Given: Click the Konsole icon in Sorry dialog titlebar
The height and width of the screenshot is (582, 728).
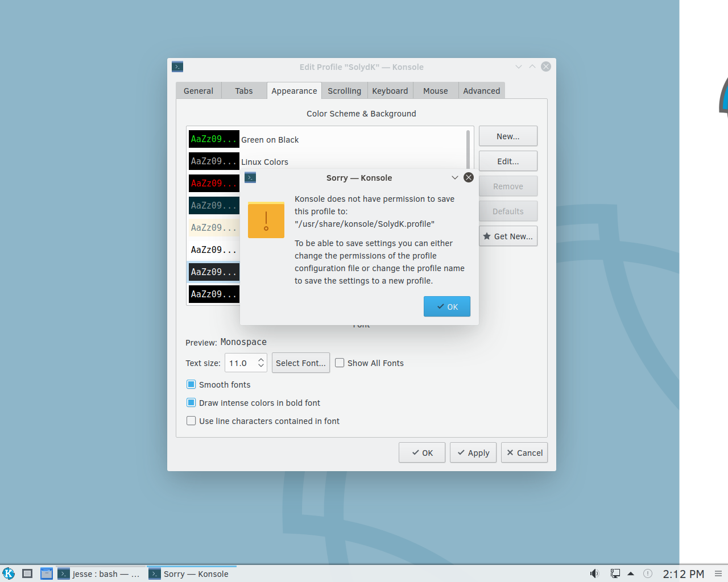Looking at the screenshot, I should 250,177.
